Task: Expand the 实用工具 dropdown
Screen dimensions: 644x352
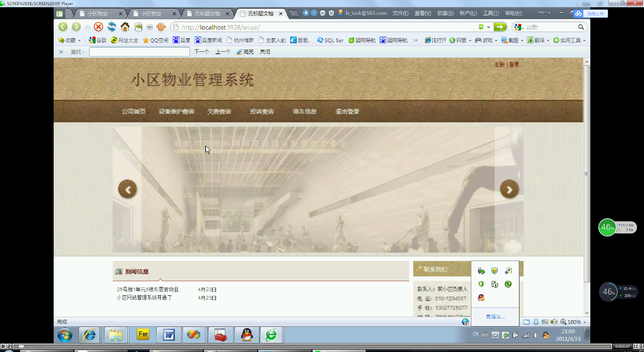Action: 584,41
